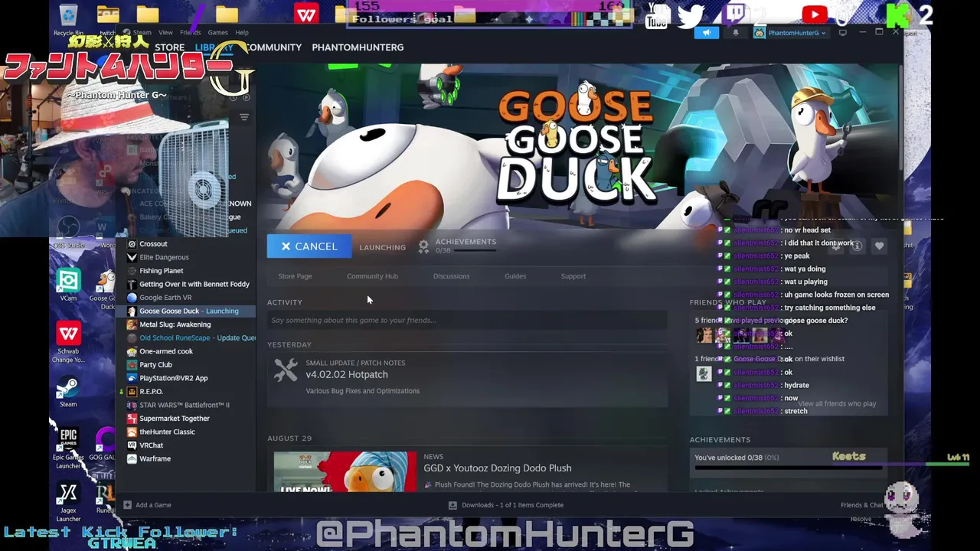
Task: Open STAR WARS Battlefront II entry
Action: click(184, 405)
